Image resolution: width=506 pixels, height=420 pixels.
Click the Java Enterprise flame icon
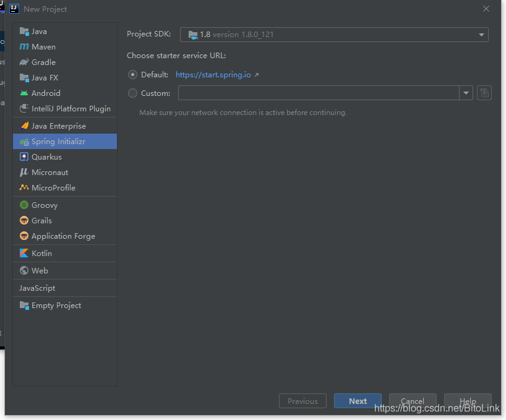click(25, 126)
